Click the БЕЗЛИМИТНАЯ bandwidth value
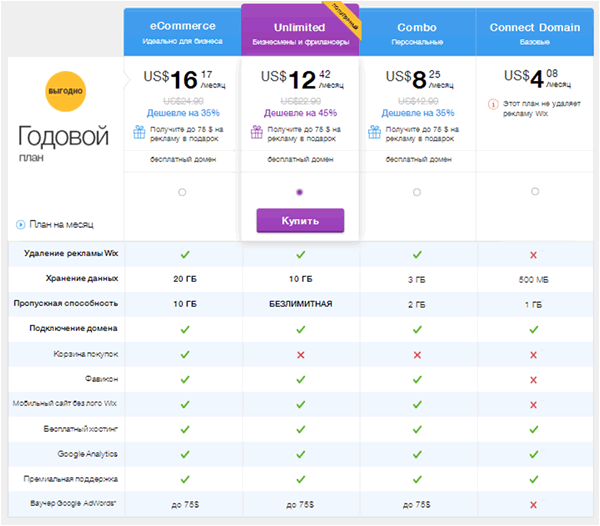 301,304
